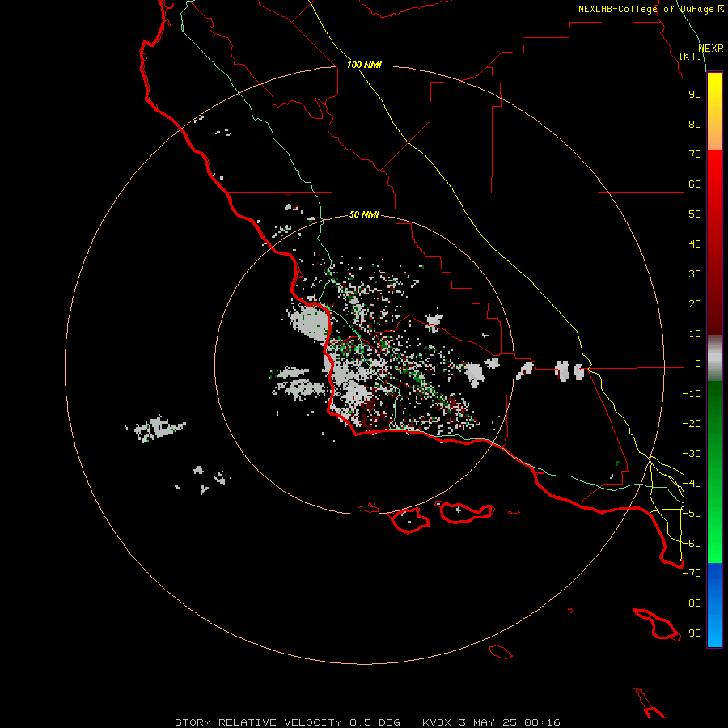The height and width of the screenshot is (728, 728).
Task: Click the -30 knot scale value
Action: pyautogui.click(x=692, y=454)
